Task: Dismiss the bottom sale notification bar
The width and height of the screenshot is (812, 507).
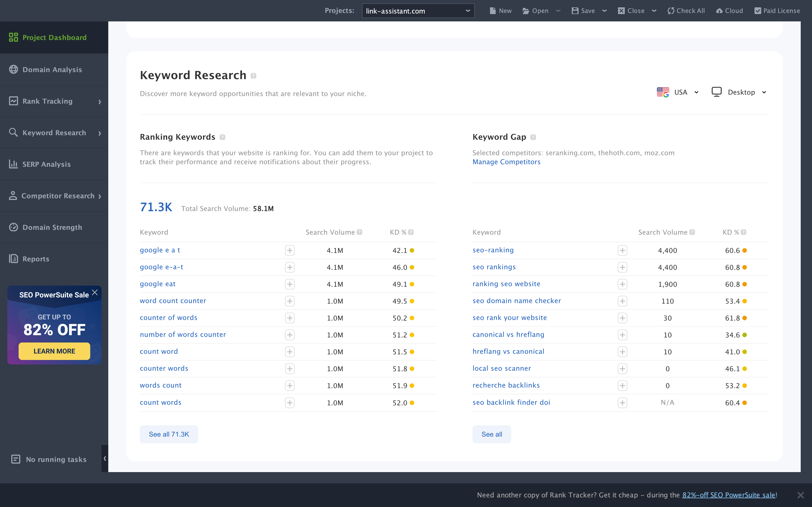Action: click(800, 495)
